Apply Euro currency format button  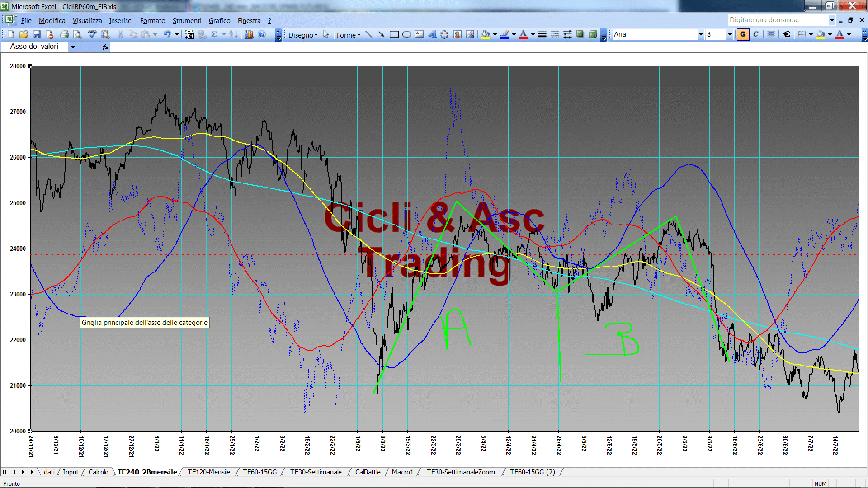coord(787,34)
